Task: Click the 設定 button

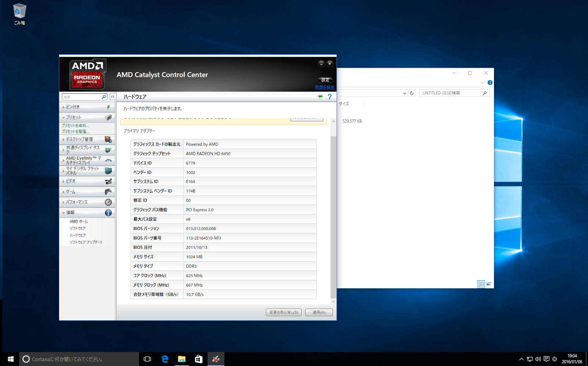Action: tap(325, 80)
